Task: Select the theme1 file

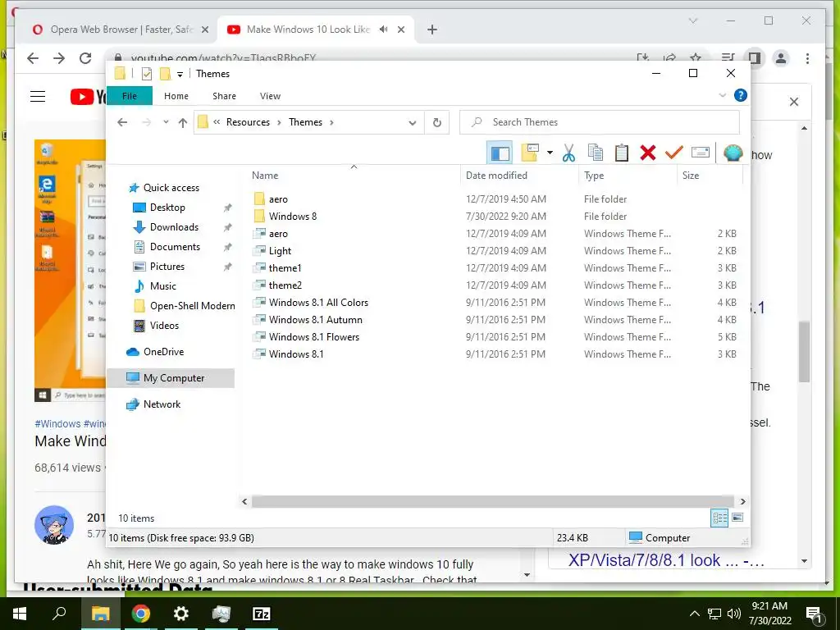Action: coord(285,268)
